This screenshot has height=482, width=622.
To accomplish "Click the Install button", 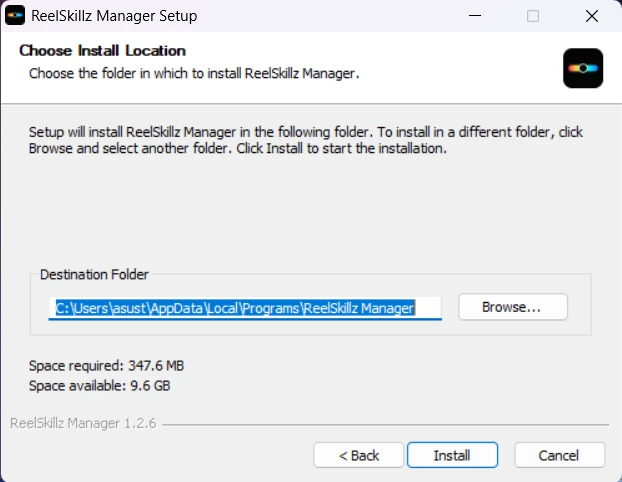I will 452,455.
